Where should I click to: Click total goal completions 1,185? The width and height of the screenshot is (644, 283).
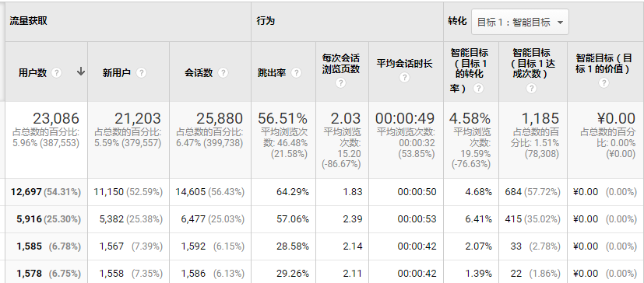pos(540,118)
